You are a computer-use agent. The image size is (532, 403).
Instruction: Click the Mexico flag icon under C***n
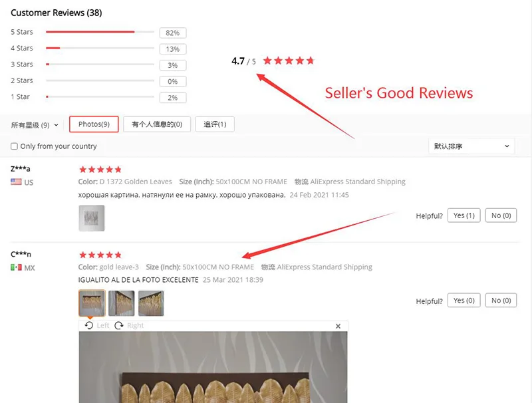pyautogui.click(x=16, y=267)
